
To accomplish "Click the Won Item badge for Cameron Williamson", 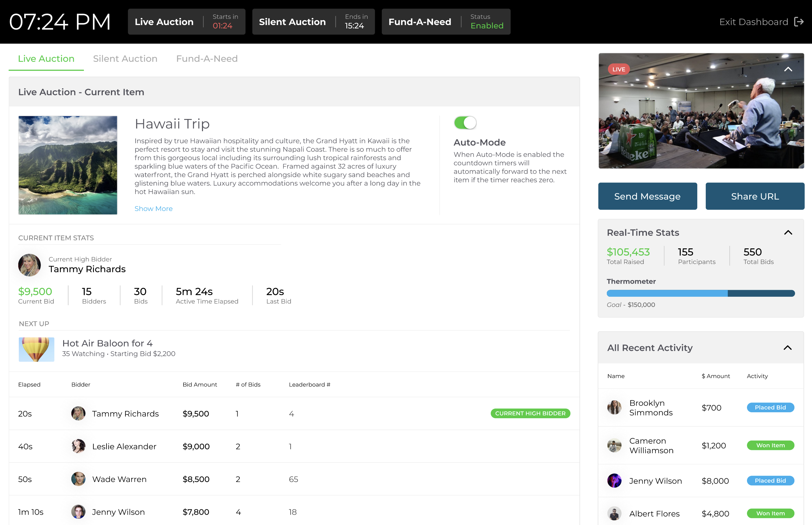I will pyautogui.click(x=771, y=445).
